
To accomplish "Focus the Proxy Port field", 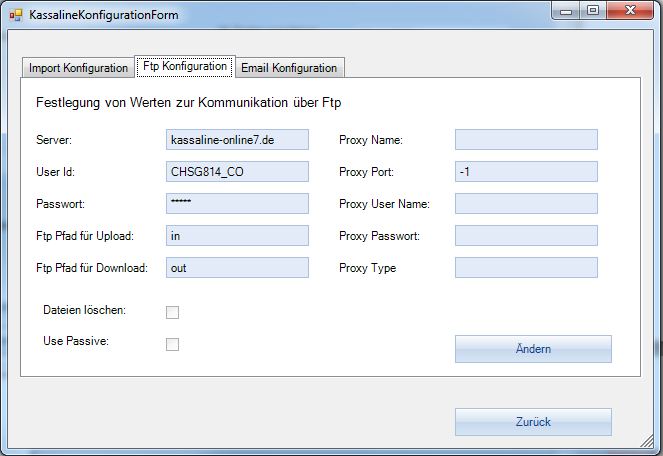I will 526,172.
